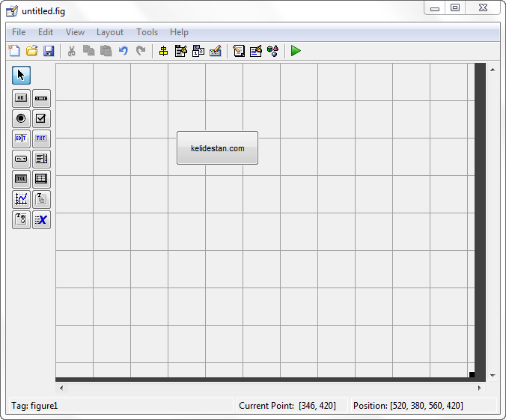Open the Object Browser icon

273,51
